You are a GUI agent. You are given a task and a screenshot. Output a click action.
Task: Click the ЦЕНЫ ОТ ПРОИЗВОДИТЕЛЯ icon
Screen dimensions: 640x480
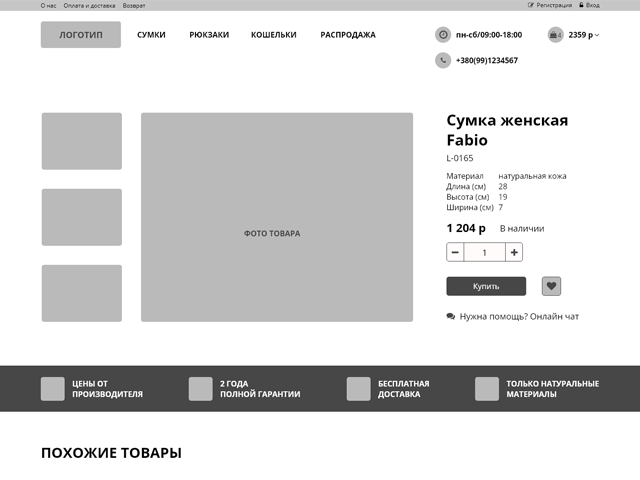[53, 389]
